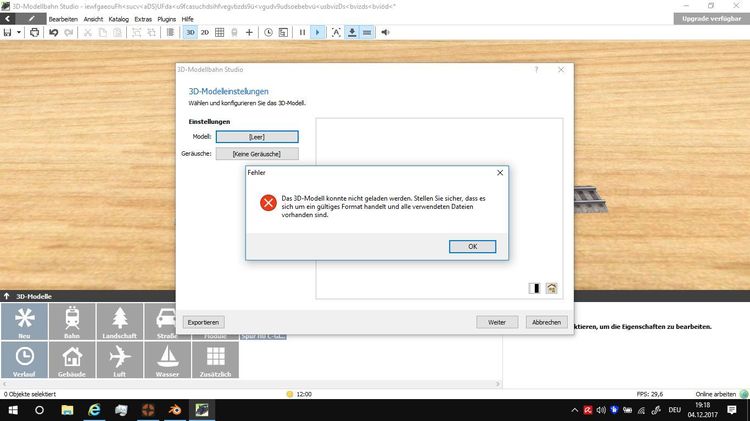Click the catalog horizontal scrollbar

click(251, 384)
